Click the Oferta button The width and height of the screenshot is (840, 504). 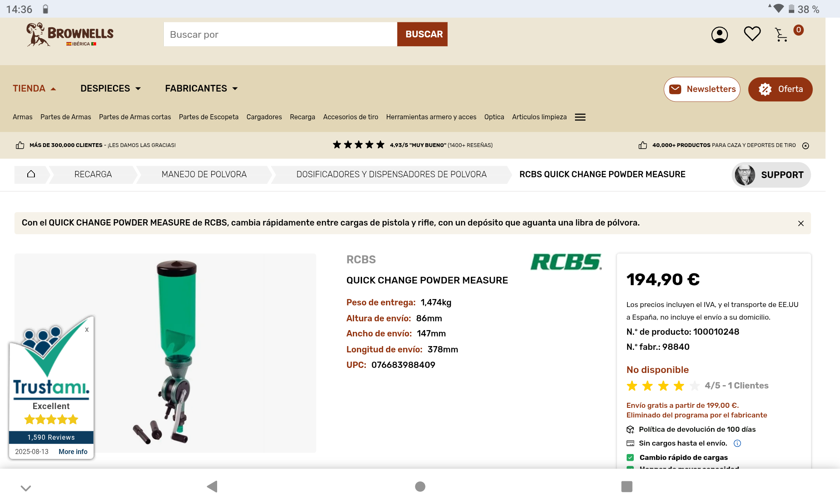click(x=780, y=89)
